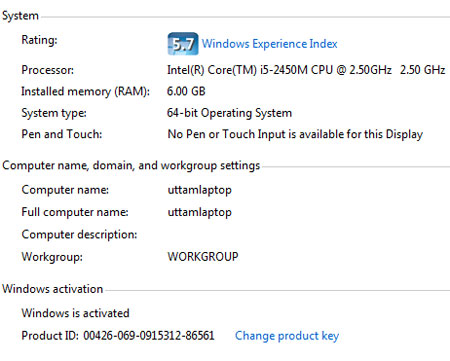The height and width of the screenshot is (361, 450).
Task: Click the System type: label
Action: (54, 113)
